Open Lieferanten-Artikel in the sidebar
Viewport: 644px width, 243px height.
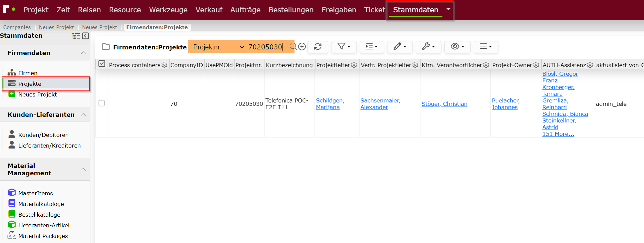pos(44,225)
